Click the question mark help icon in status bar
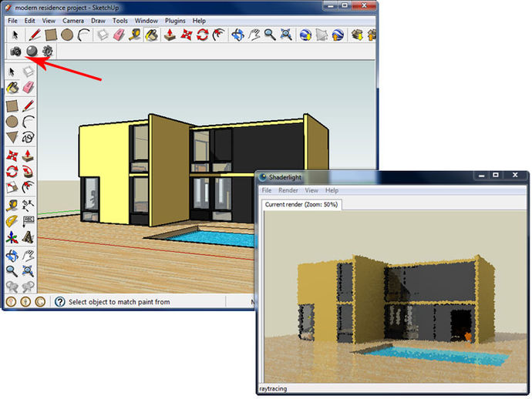 click(x=59, y=302)
